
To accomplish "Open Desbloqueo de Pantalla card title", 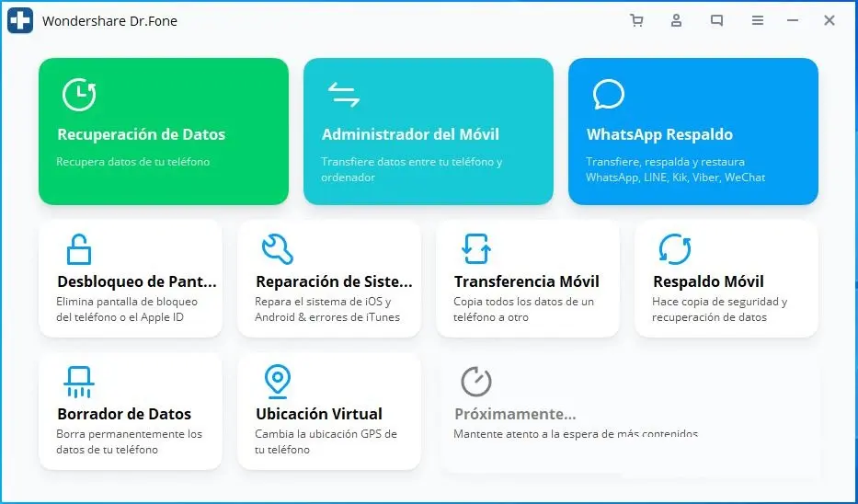I will click(x=137, y=281).
